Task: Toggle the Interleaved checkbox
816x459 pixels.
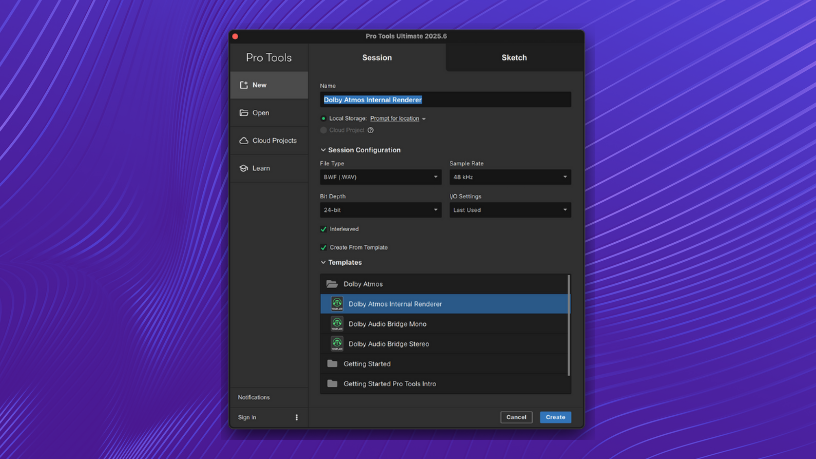Action: [323, 229]
